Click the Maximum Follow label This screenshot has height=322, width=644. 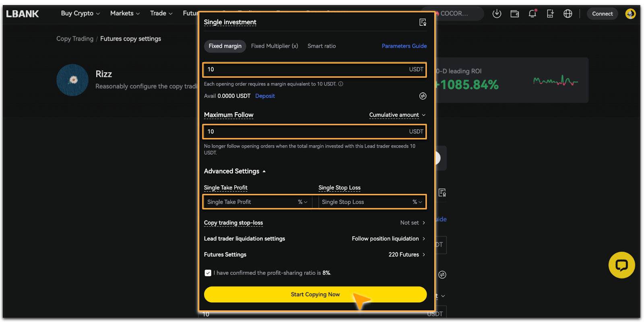(229, 115)
